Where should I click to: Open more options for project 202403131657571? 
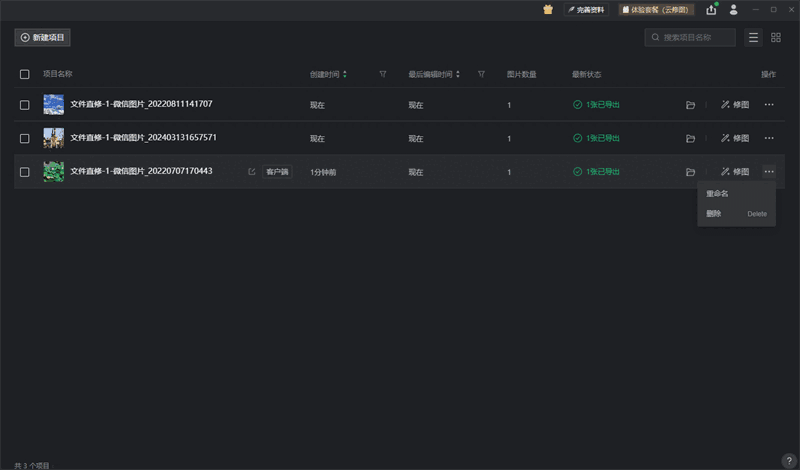769,138
